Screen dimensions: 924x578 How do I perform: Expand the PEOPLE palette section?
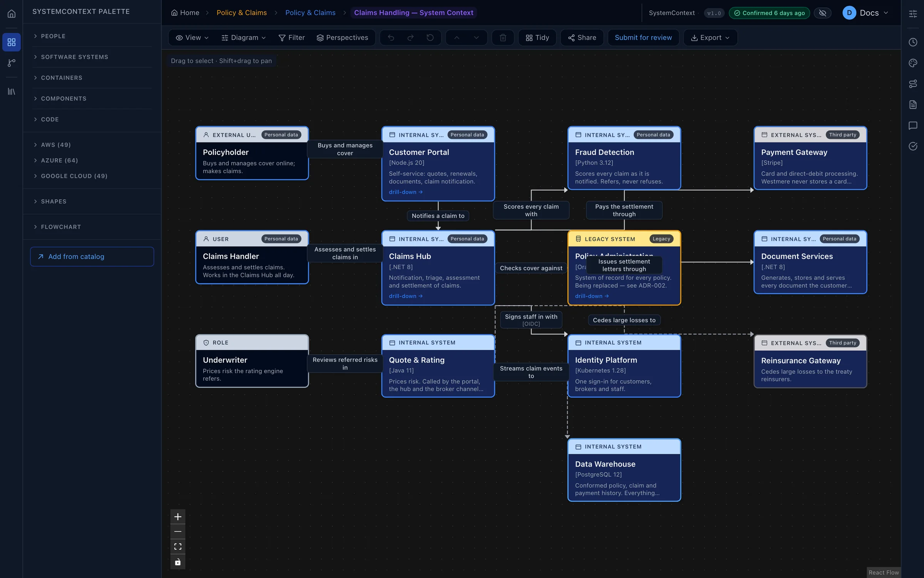click(x=92, y=36)
